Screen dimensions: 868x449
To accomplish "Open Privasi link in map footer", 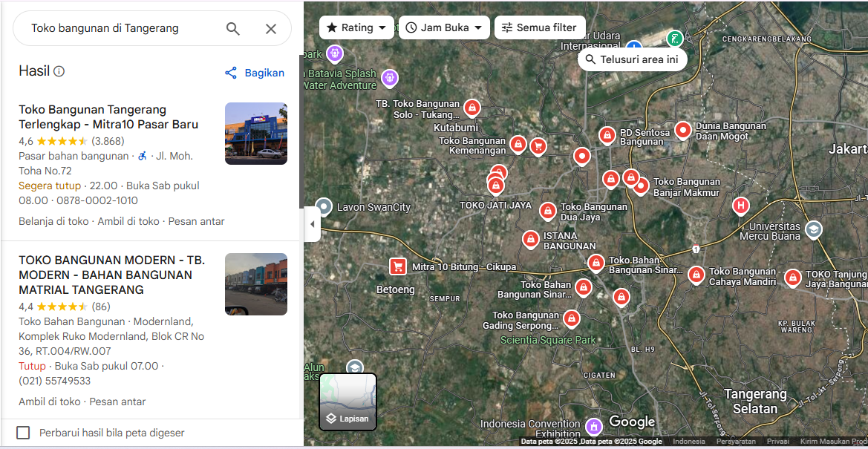I will click(x=777, y=442).
